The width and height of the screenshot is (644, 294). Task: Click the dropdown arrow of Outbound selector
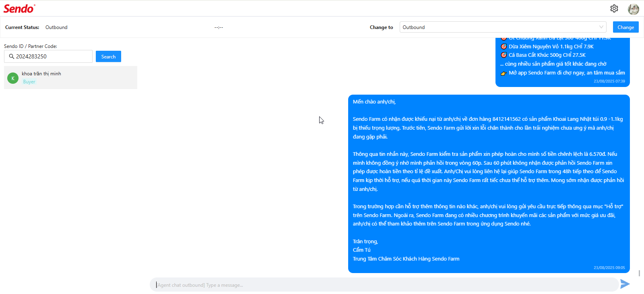point(601,27)
